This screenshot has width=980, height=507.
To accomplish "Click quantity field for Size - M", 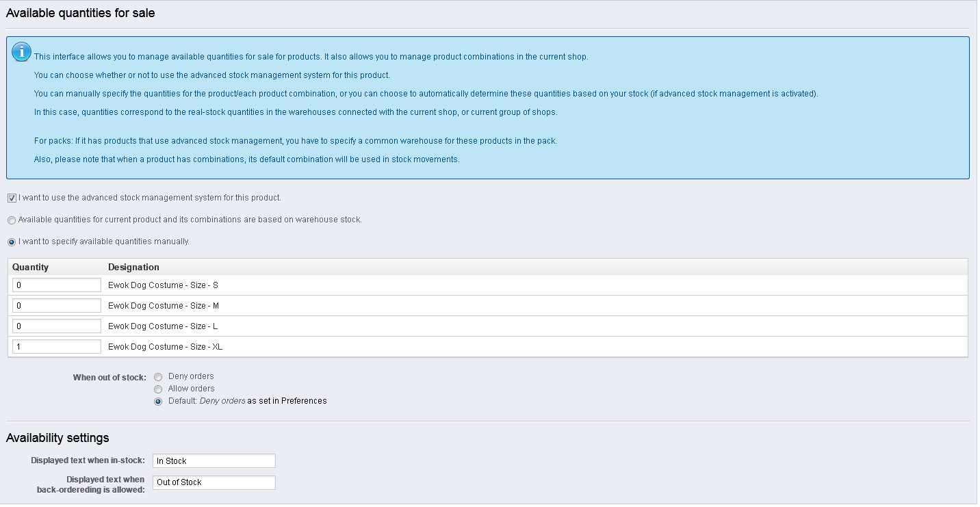I will pyautogui.click(x=57, y=306).
